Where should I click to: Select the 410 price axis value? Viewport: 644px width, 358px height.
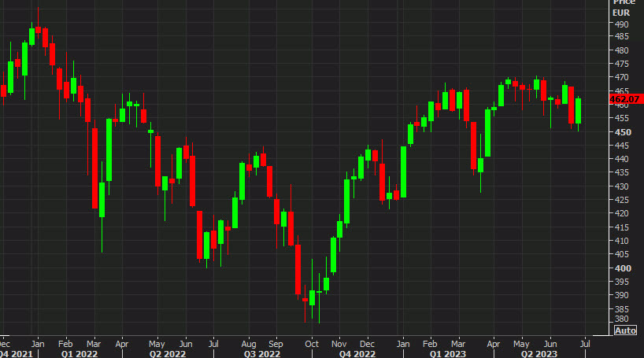pos(621,241)
